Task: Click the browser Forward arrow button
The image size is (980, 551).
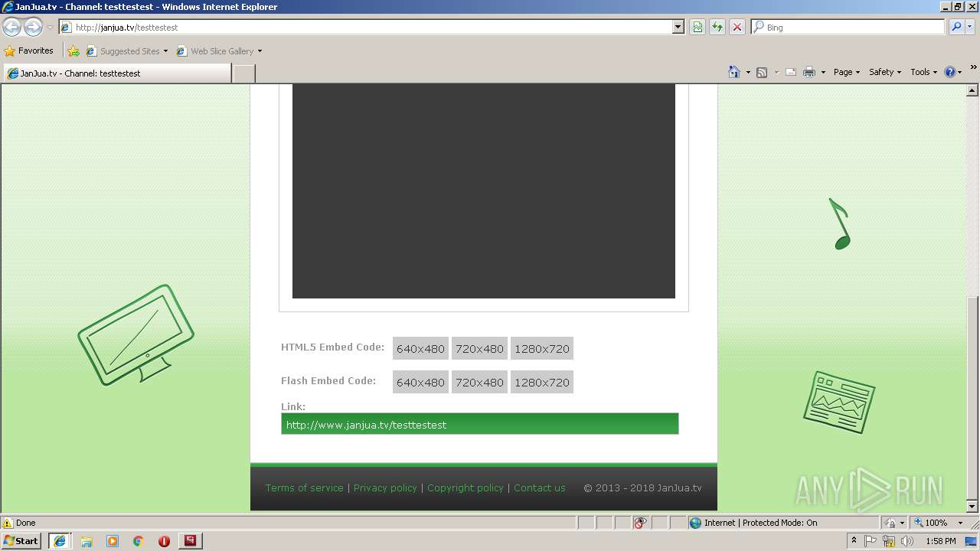Action: (x=33, y=27)
